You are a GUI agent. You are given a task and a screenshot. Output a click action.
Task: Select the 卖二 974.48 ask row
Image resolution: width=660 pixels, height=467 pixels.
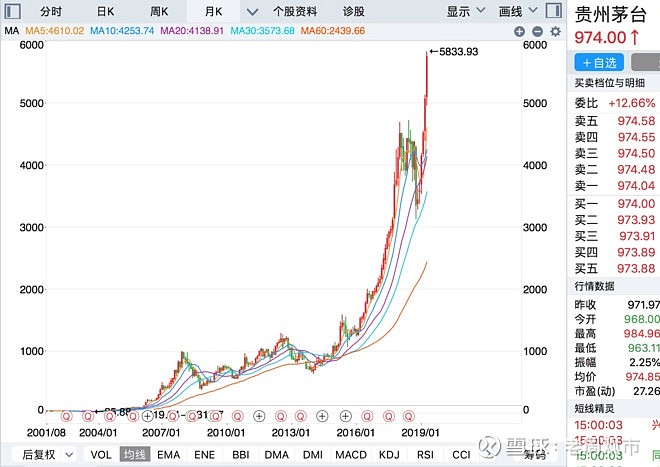coord(615,169)
